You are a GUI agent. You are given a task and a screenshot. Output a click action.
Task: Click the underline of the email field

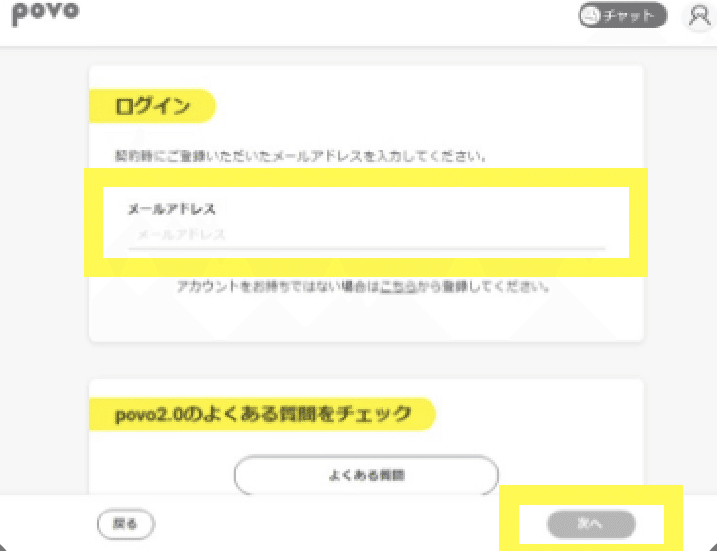coord(367,249)
